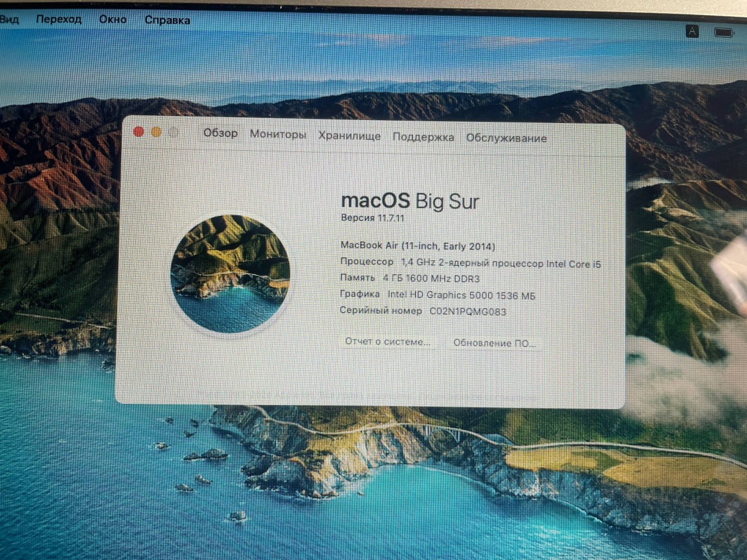
Task: Open the Окно menu
Action: (x=114, y=19)
